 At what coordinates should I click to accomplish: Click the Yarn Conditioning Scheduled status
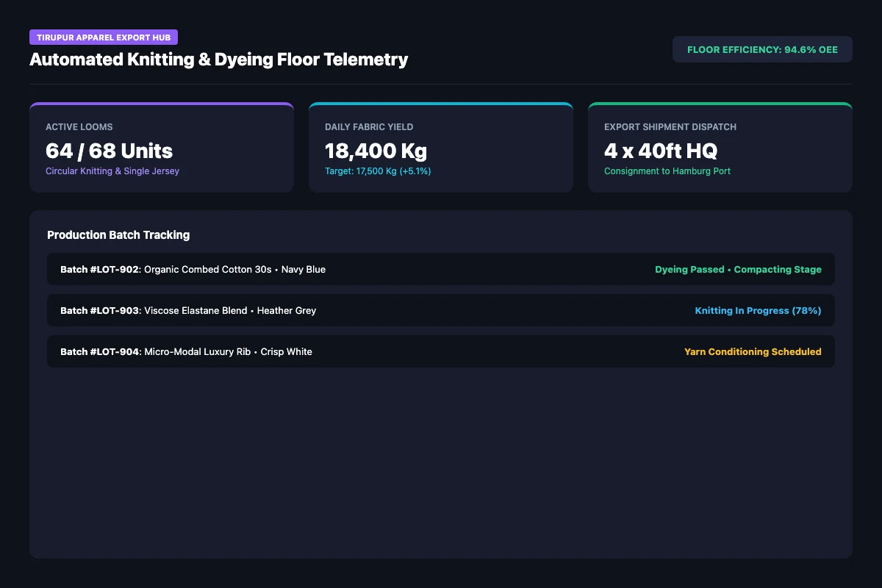click(x=753, y=352)
